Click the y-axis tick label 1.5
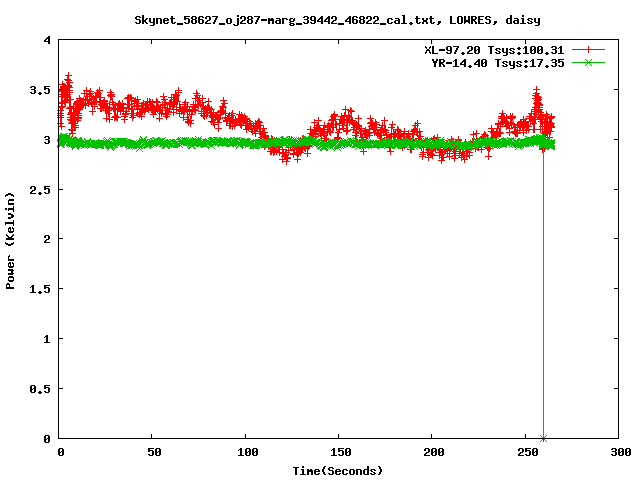 [40, 289]
